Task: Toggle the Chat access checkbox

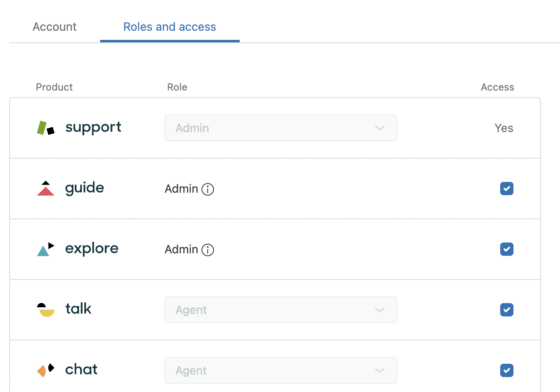Action: (x=507, y=370)
